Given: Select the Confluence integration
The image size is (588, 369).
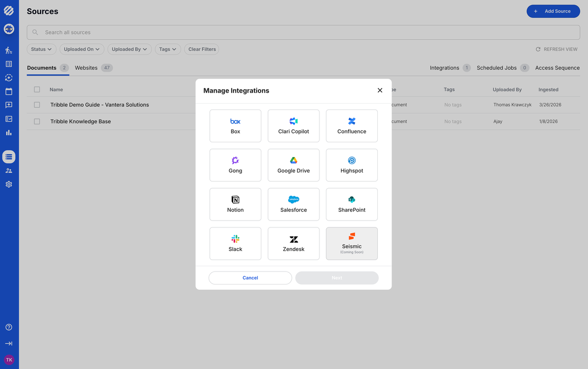Looking at the screenshot, I should (352, 126).
